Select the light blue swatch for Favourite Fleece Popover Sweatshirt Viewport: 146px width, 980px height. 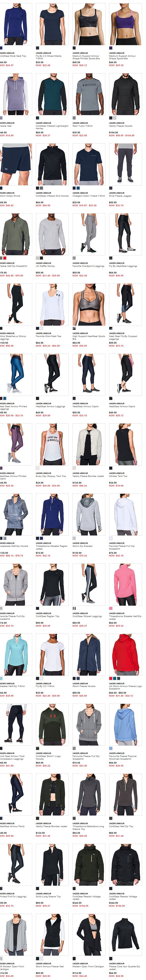[111, 748]
